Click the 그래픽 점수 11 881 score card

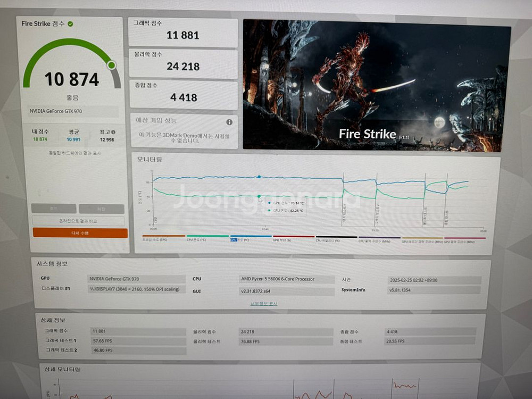[x=183, y=32]
